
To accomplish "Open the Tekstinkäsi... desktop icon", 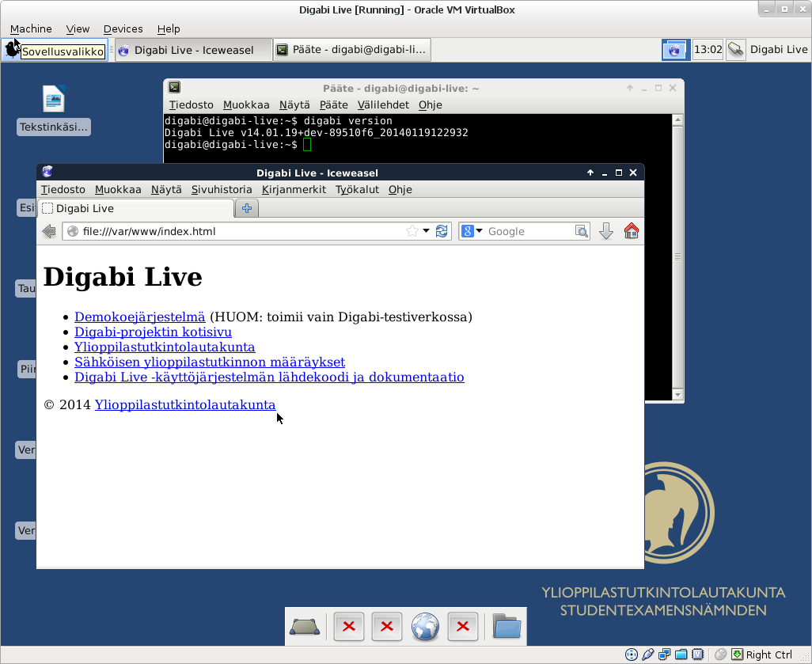I will (54, 111).
